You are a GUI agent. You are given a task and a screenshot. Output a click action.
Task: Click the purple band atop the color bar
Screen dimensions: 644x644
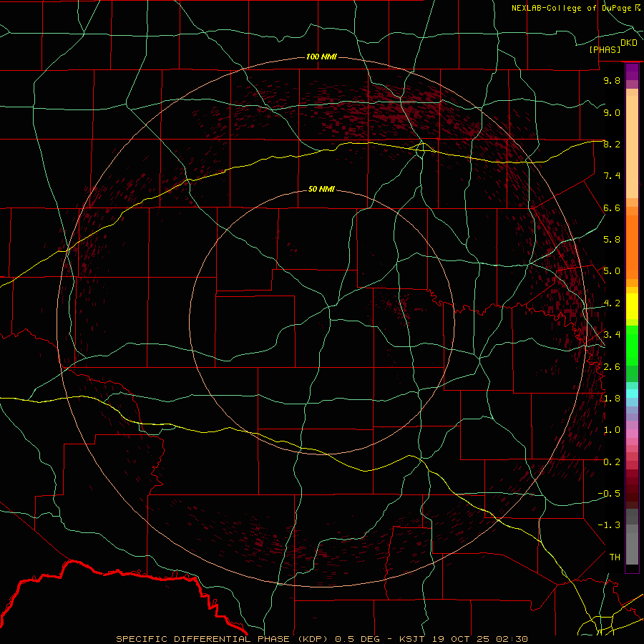(632, 72)
